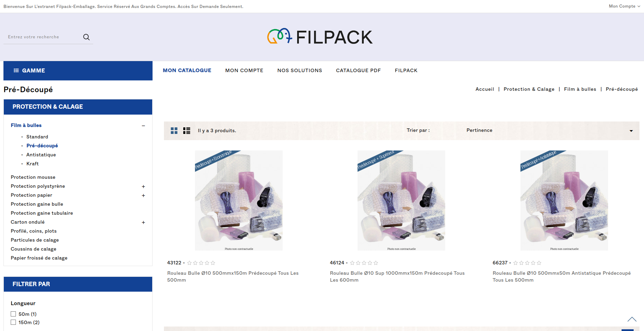Open the Pertinence sort dropdown
644x331 pixels.
click(549, 130)
